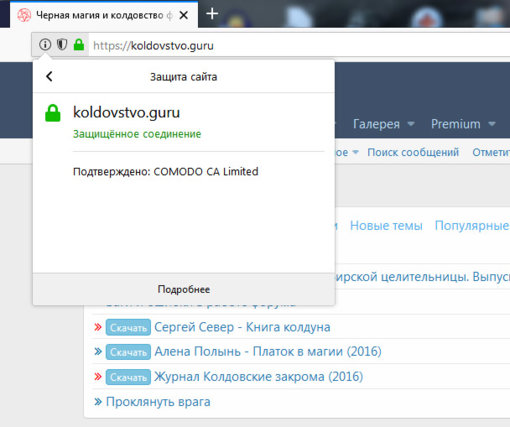Screen dimensions: 510x427
Task: Expand the dropdown arrow before Поиск сообщений
Action: coord(355,152)
